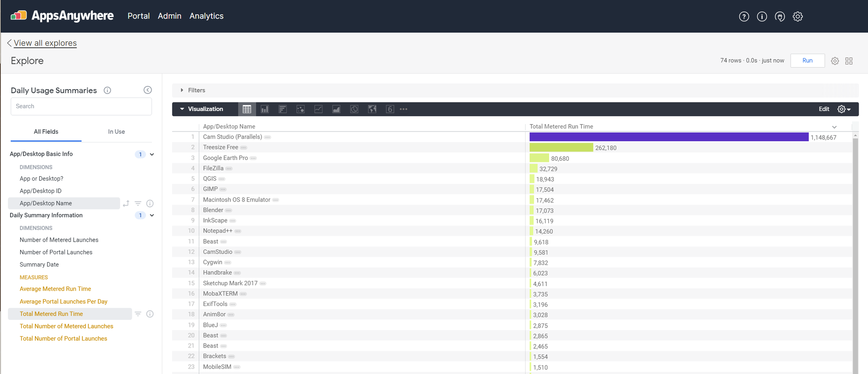
Task: Open the help question-mark icon in header
Action: coord(744,17)
